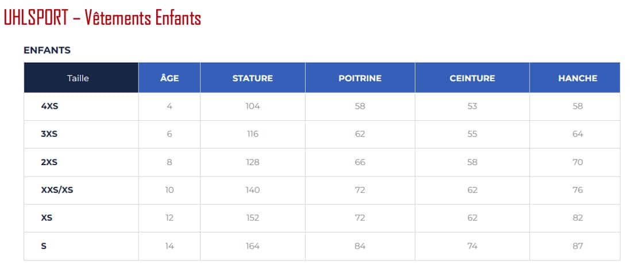
Task: Click the UHLSPORT – Vêtements Enfants title
Action: coord(102,18)
